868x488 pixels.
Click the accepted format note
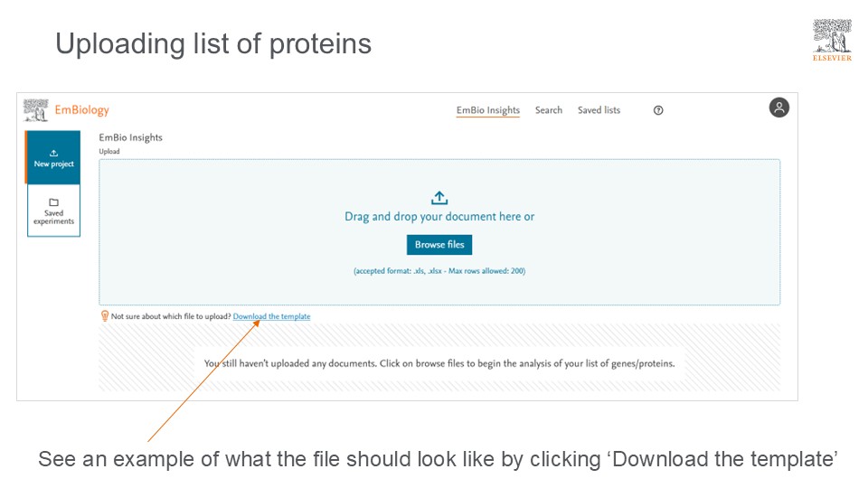[439, 271]
